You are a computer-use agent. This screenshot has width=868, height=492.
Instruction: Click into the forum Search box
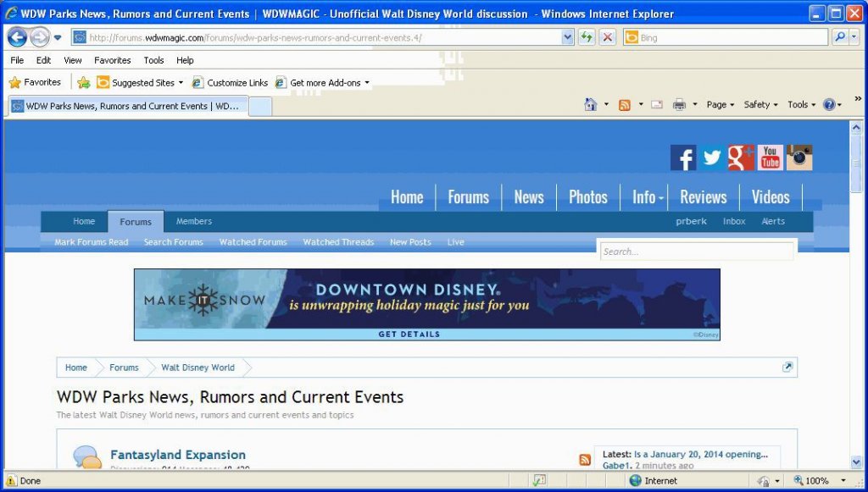click(x=697, y=252)
